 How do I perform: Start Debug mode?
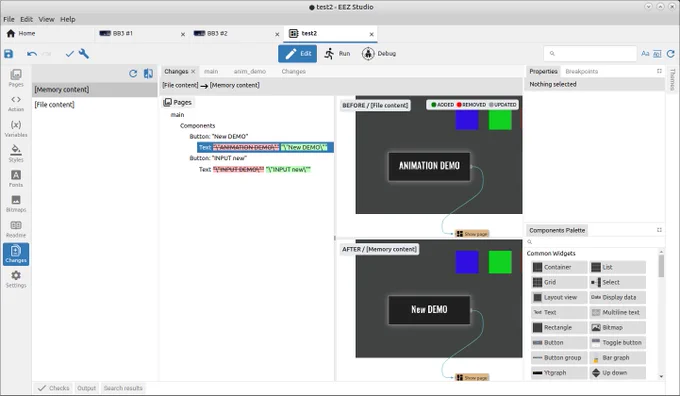pos(379,54)
